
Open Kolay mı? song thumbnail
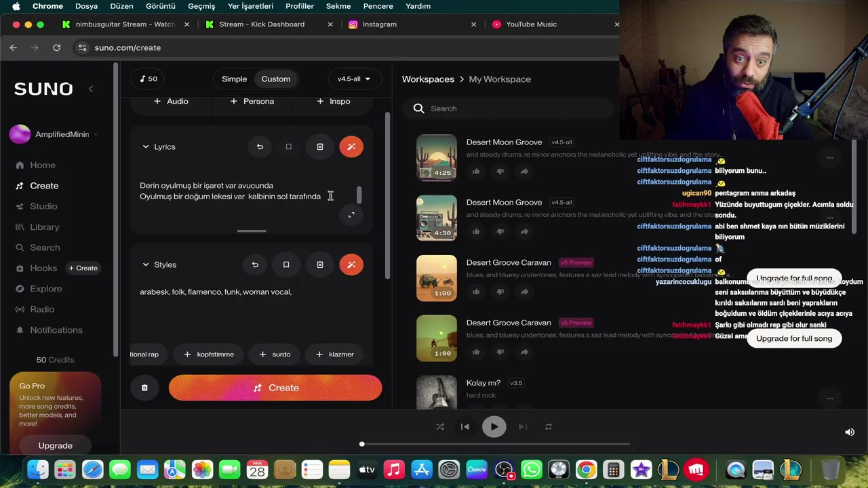point(436,392)
